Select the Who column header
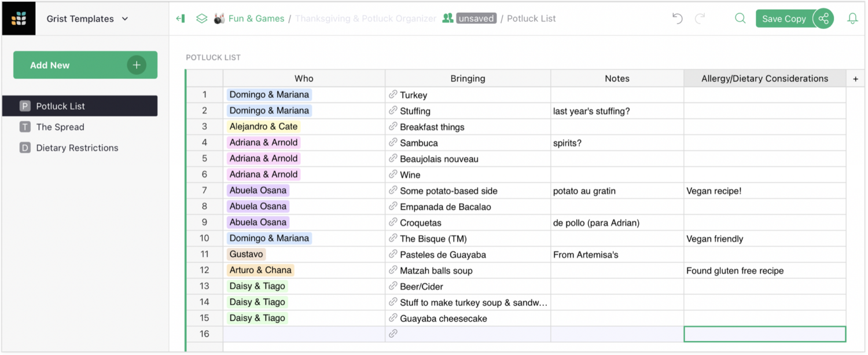 pyautogui.click(x=304, y=78)
